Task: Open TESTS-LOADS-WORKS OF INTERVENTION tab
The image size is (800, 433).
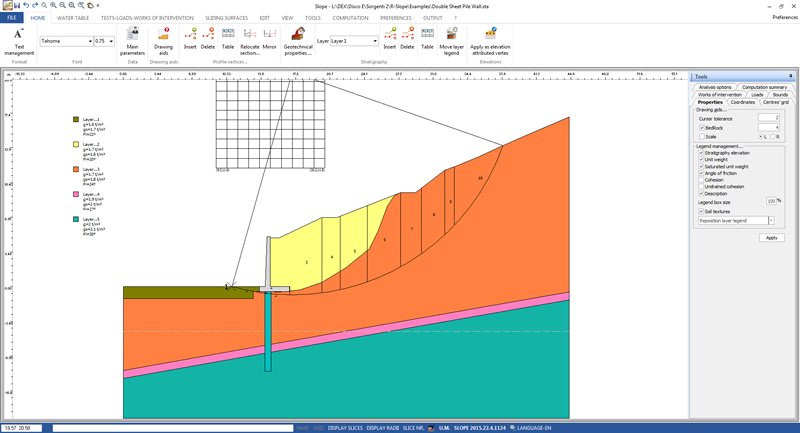Action: (x=147, y=18)
